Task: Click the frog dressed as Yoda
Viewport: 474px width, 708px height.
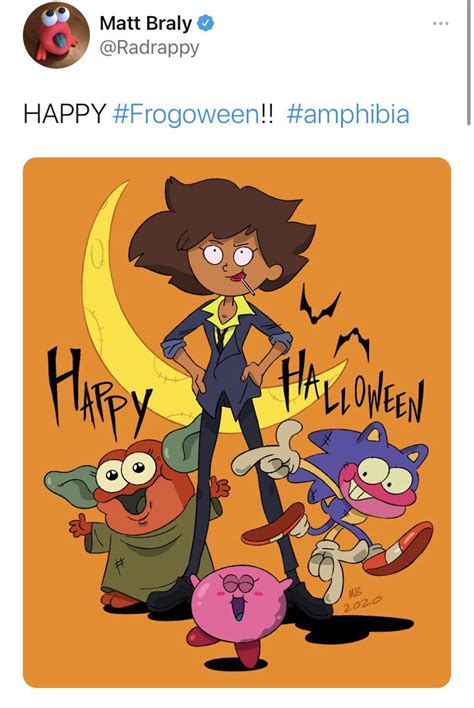Action: point(135,515)
